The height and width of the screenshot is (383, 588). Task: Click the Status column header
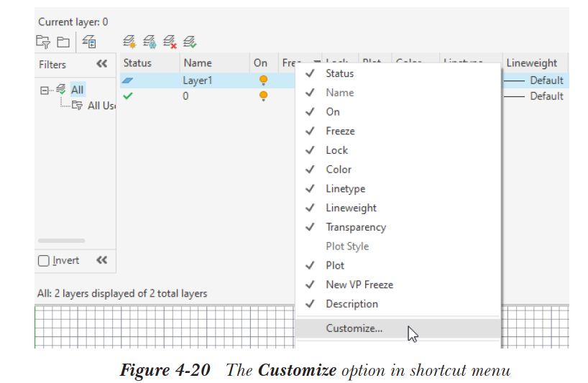150,63
